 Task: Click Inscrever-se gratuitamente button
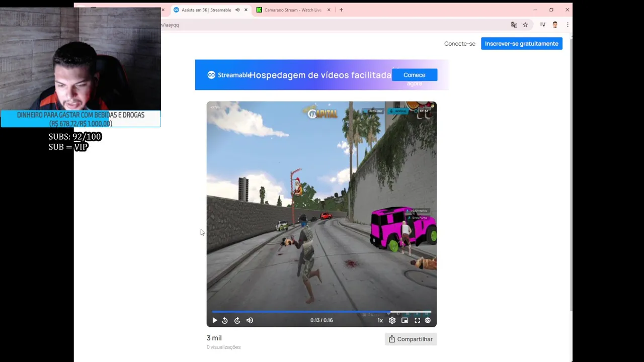coord(522,44)
